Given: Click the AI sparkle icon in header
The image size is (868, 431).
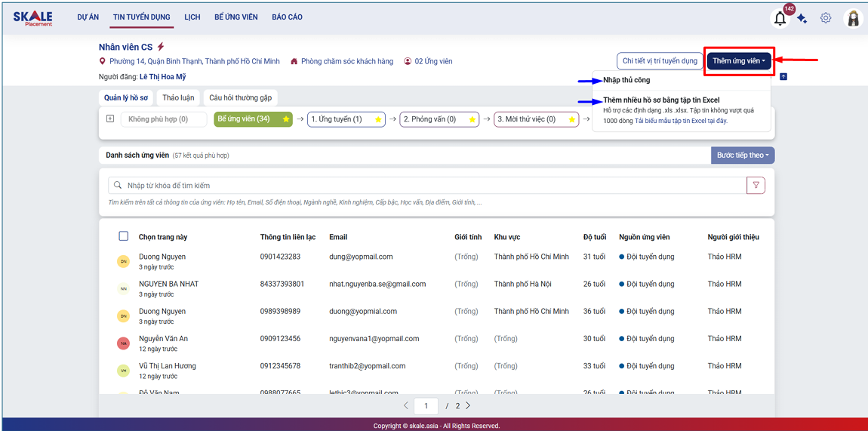Looking at the screenshot, I should point(802,19).
